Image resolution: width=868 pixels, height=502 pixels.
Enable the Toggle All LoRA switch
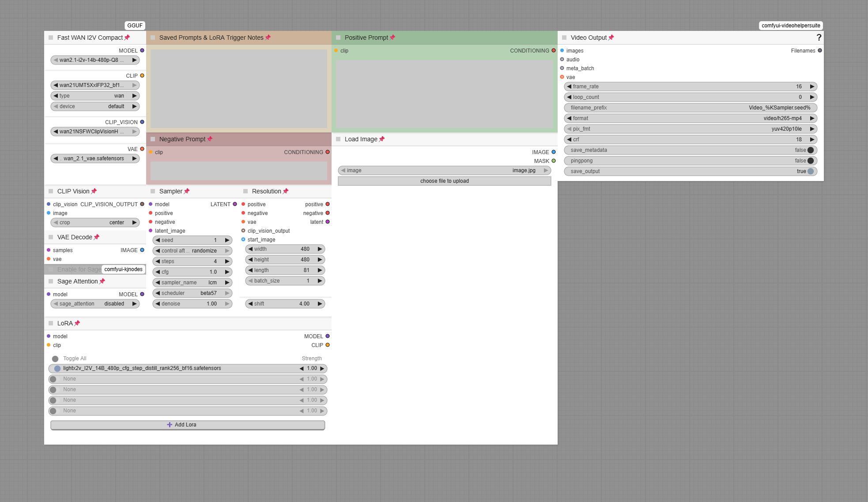pos(55,359)
